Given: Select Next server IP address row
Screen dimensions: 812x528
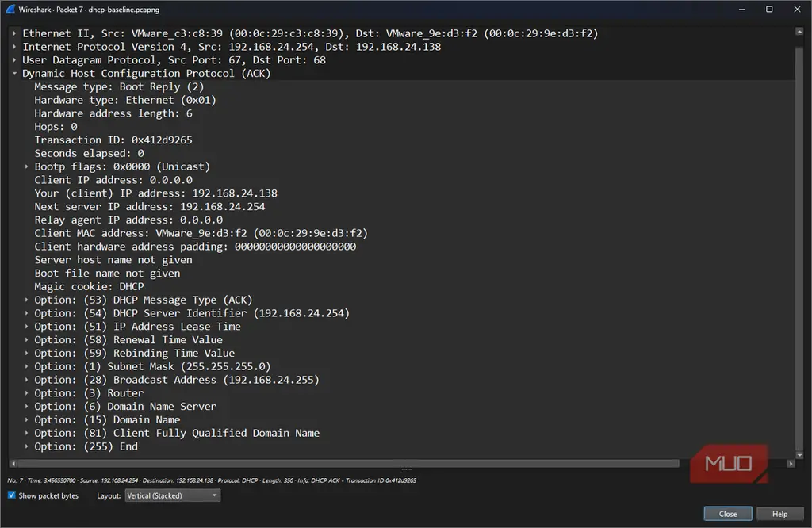Looking at the screenshot, I should point(150,207).
